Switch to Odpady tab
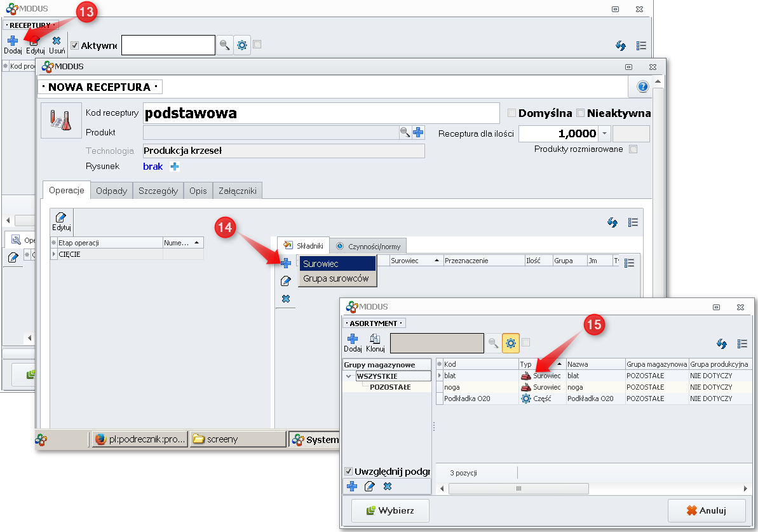The height and width of the screenshot is (532, 758). 112,191
